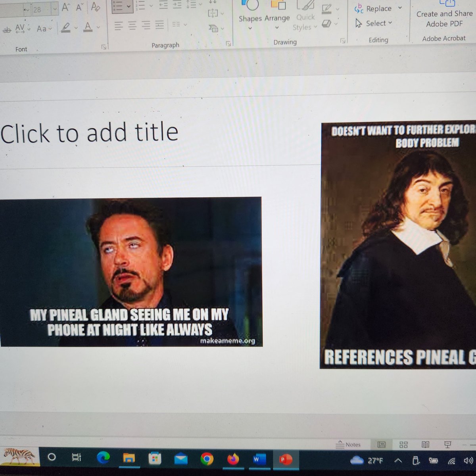Viewport: 476px width, 476px height.
Task: Select the Descartes meme image
Action: [x=398, y=245]
